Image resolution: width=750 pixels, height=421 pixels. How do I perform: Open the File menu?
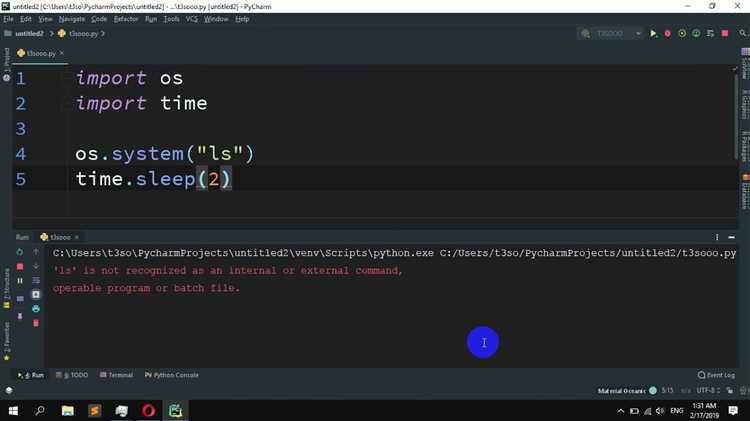(8, 19)
